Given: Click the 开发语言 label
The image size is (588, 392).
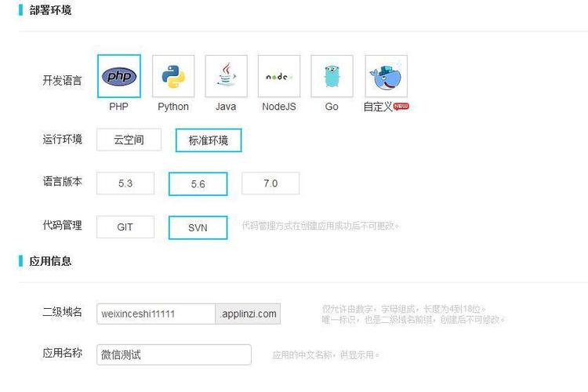Looking at the screenshot, I should 62,80.
